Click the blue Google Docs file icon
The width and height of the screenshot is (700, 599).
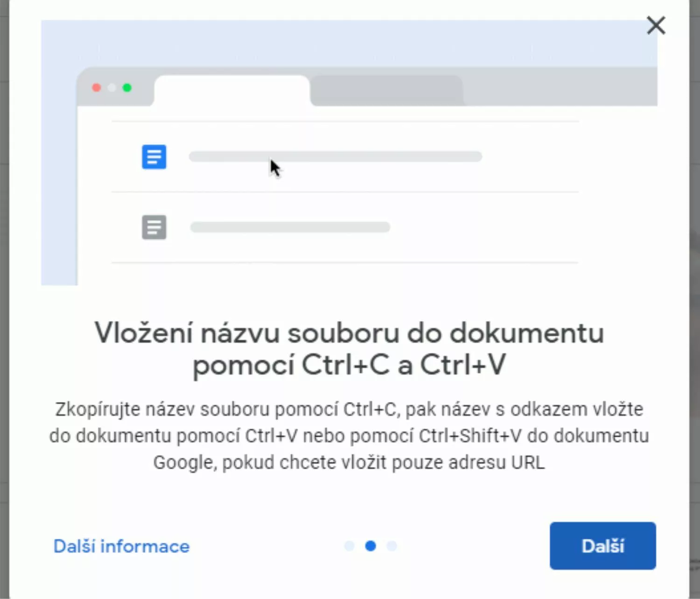pyautogui.click(x=154, y=157)
